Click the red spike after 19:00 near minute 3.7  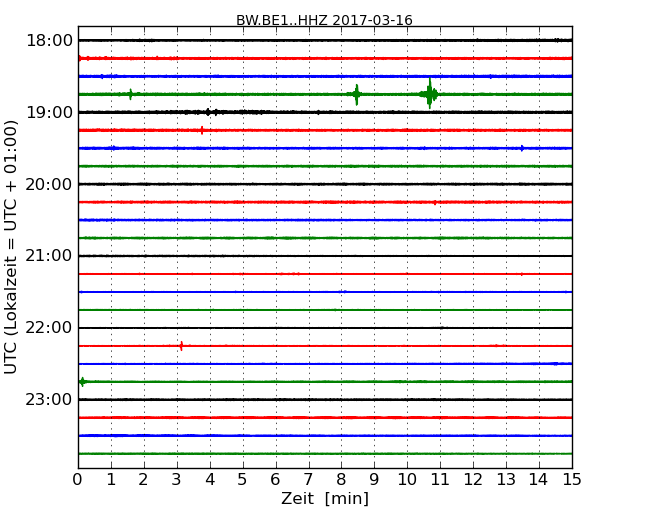[x=202, y=130]
